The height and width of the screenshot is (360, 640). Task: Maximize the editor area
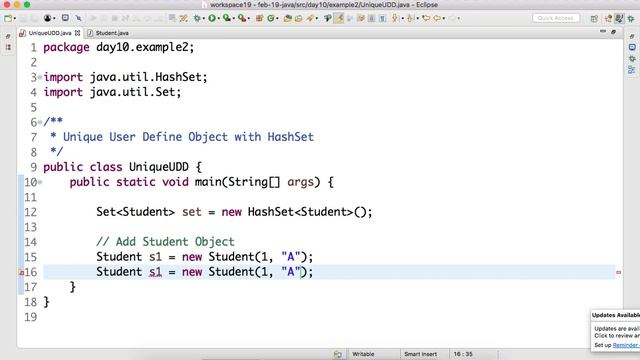[613, 32]
